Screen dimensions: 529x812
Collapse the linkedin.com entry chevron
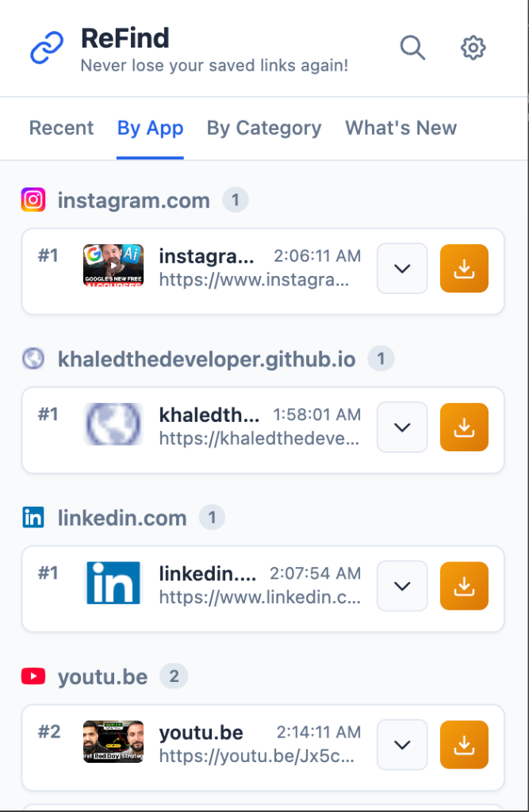402,586
